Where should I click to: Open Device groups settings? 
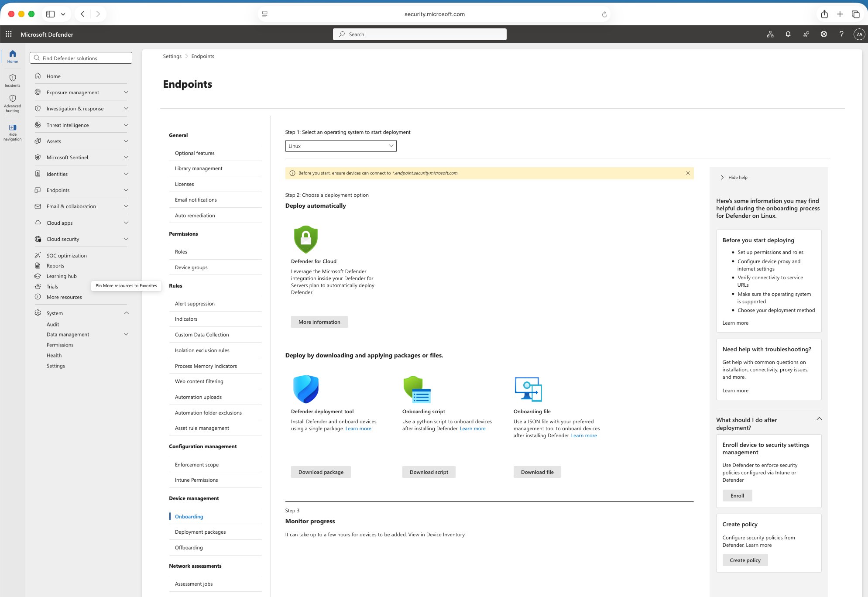(x=191, y=268)
